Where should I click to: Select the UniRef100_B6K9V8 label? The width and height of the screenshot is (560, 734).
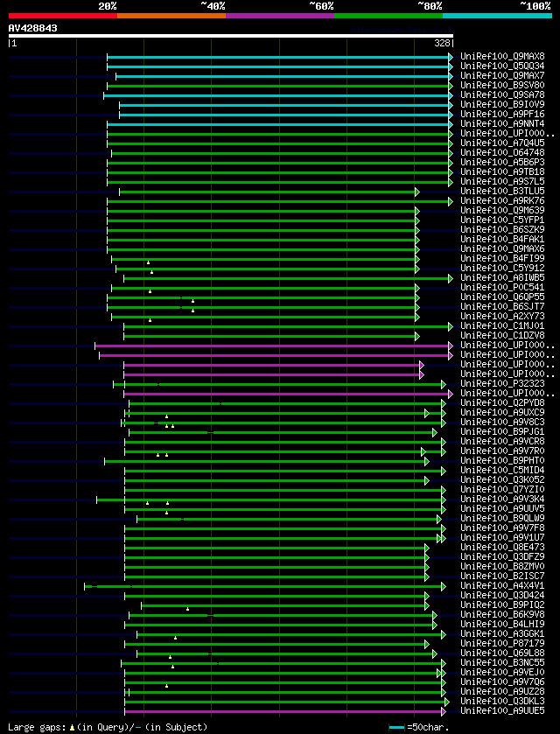coord(502,614)
